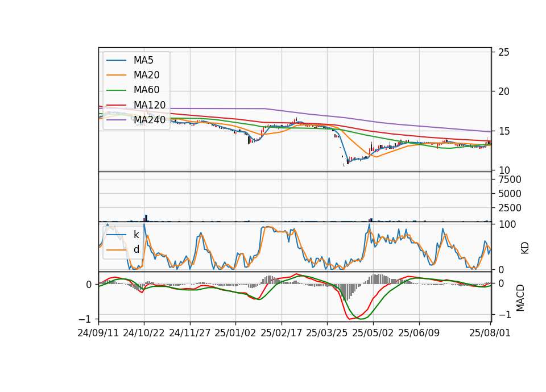The width and height of the screenshot is (546, 392).
Task: Click the left MACD axis value −1
Action: 85,319
